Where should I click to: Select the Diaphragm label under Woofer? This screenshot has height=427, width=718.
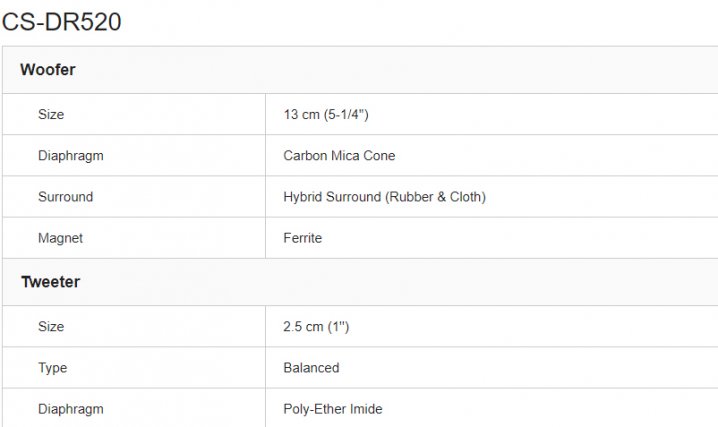pyautogui.click(x=71, y=156)
